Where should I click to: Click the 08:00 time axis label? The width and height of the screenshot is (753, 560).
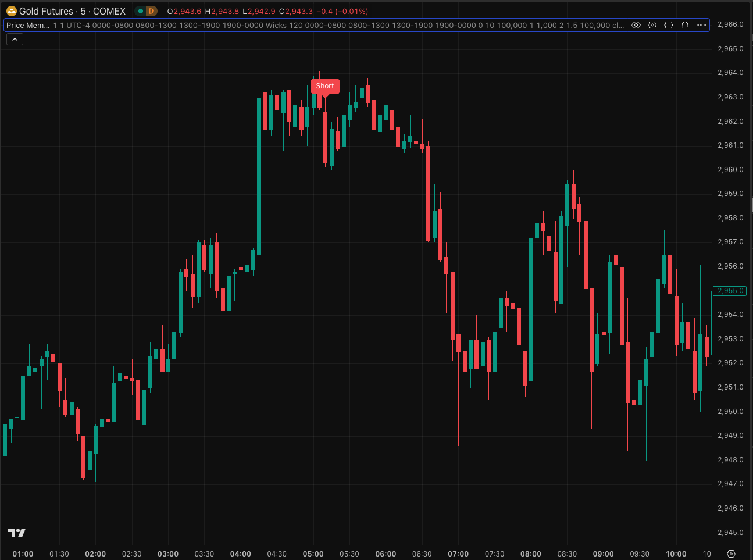pos(531,554)
